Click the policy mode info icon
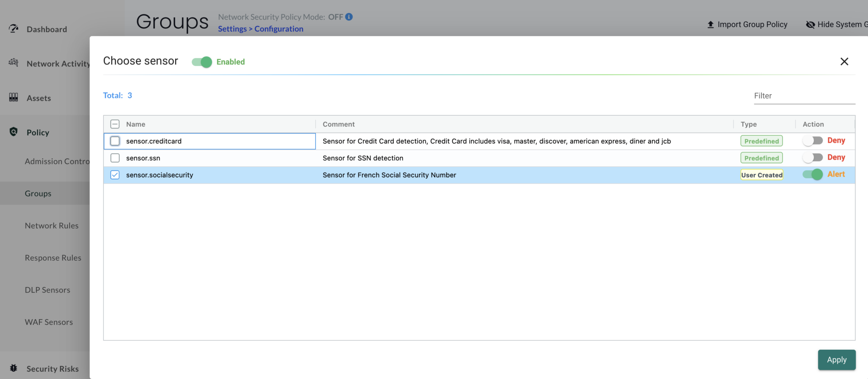Screen dimensions: 868x379 point(349,17)
